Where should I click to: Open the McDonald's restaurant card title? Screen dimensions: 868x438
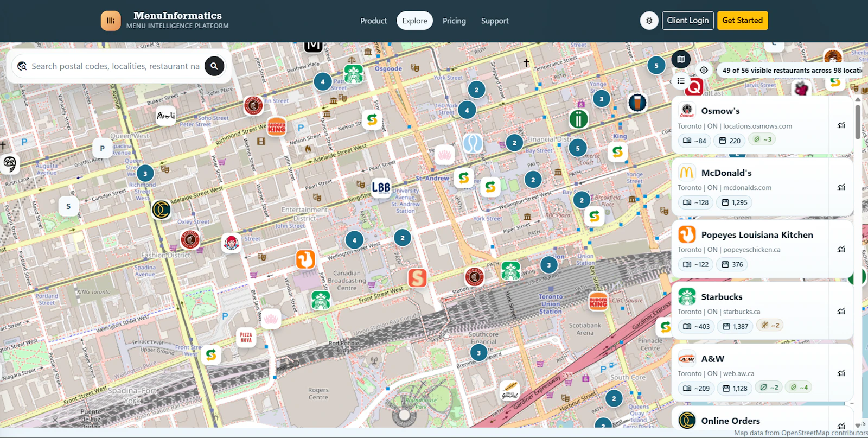pyautogui.click(x=726, y=173)
